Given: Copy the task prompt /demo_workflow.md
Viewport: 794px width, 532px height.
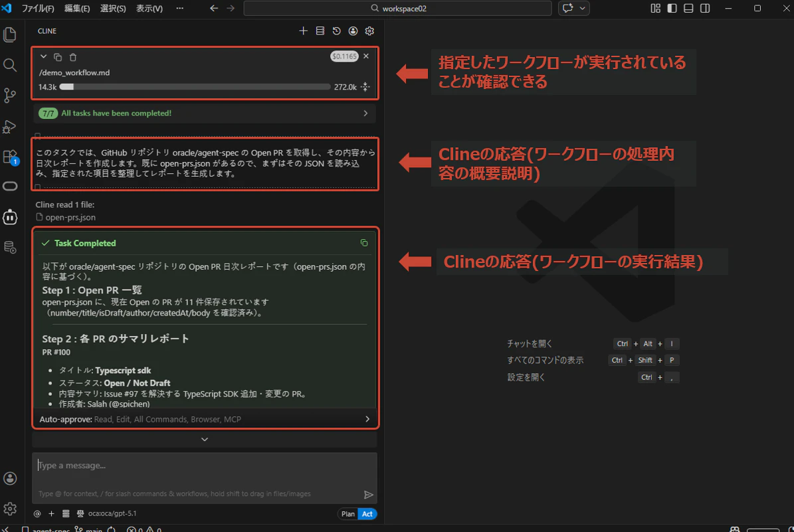Looking at the screenshot, I should click(x=58, y=57).
